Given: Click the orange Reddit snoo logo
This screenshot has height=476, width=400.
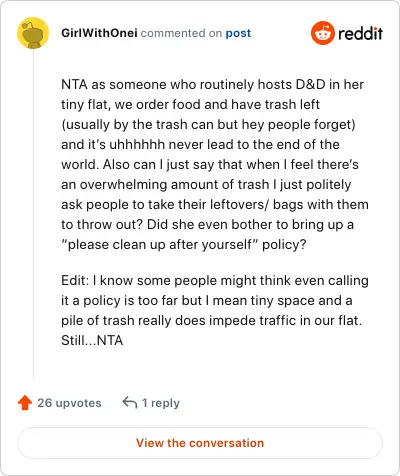Looking at the screenshot, I should tap(322, 33).
